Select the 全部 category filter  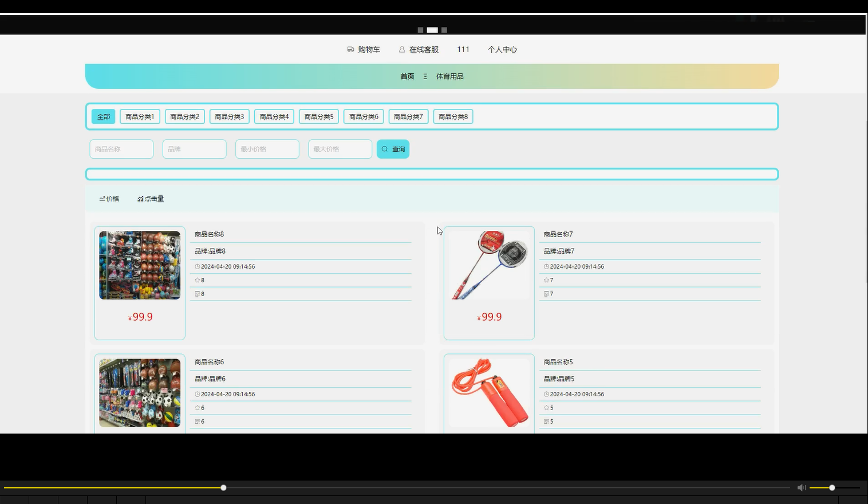(103, 116)
